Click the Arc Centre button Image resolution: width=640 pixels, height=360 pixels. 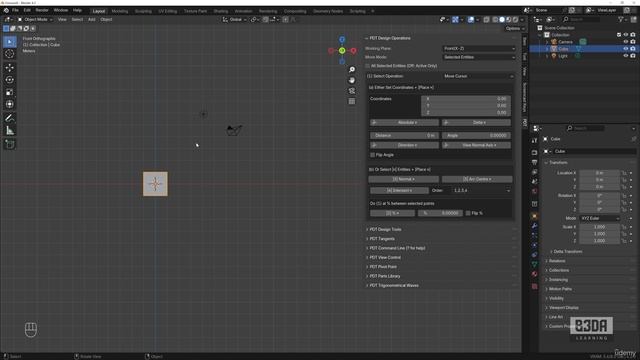477,179
